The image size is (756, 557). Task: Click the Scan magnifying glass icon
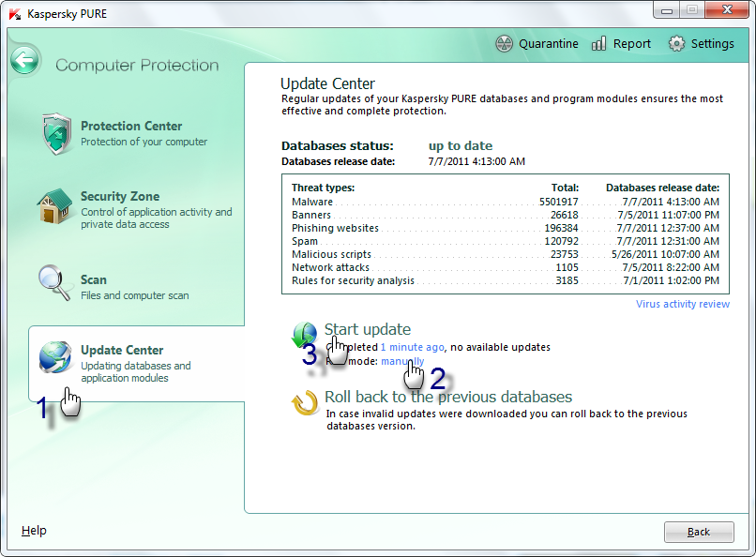(54, 282)
